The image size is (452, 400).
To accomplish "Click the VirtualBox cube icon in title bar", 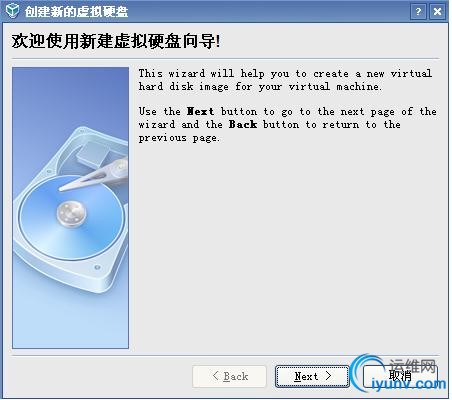I will pos(12,11).
